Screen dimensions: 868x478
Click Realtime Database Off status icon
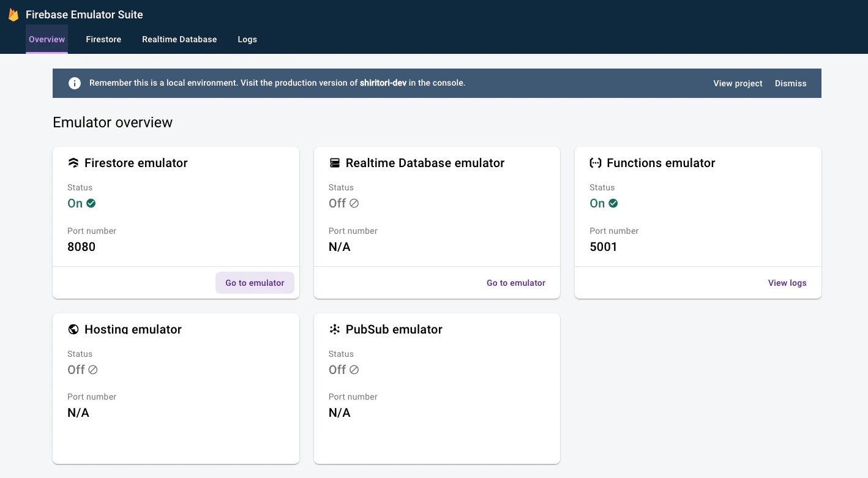click(354, 203)
